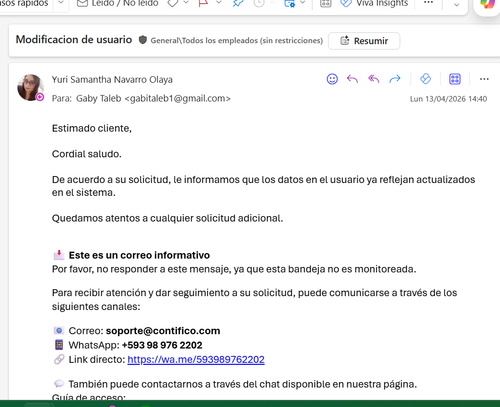Collapse the ribbon using the chevron at toolbar end
This screenshot has width=500, height=407.
(457, 4)
